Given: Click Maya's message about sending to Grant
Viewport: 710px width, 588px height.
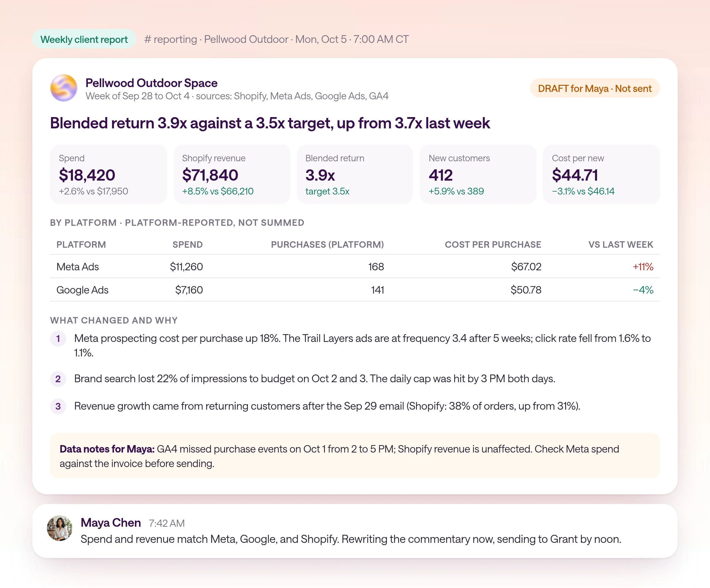Looking at the screenshot, I should [x=351, y=539].
